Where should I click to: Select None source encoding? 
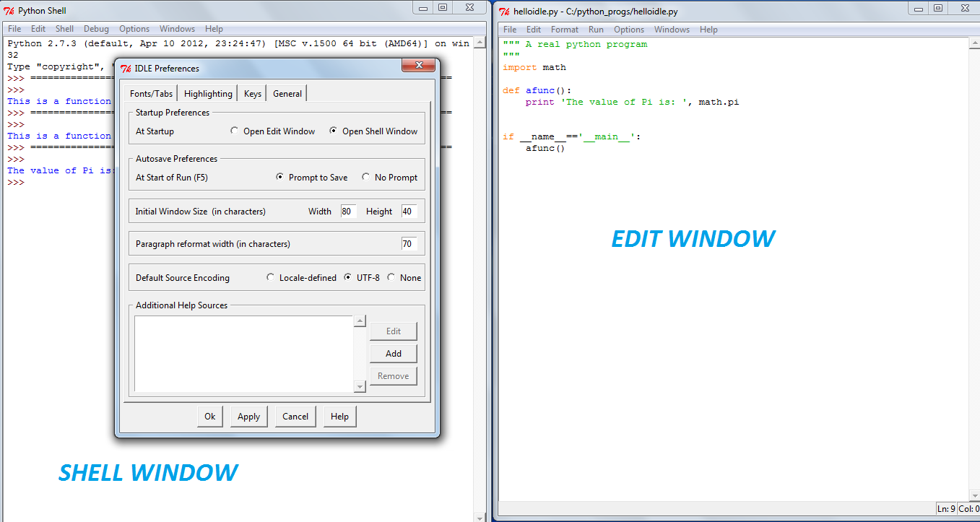[x=404, y=278]
